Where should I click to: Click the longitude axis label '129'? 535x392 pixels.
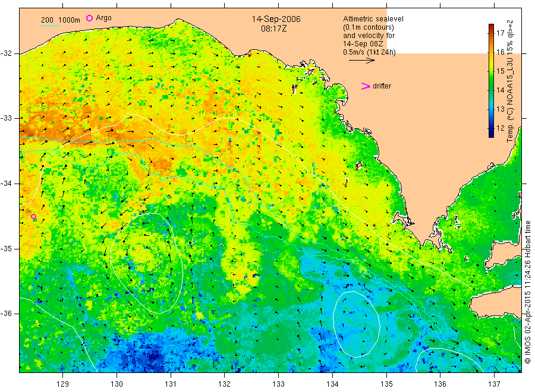coord(63,384)
